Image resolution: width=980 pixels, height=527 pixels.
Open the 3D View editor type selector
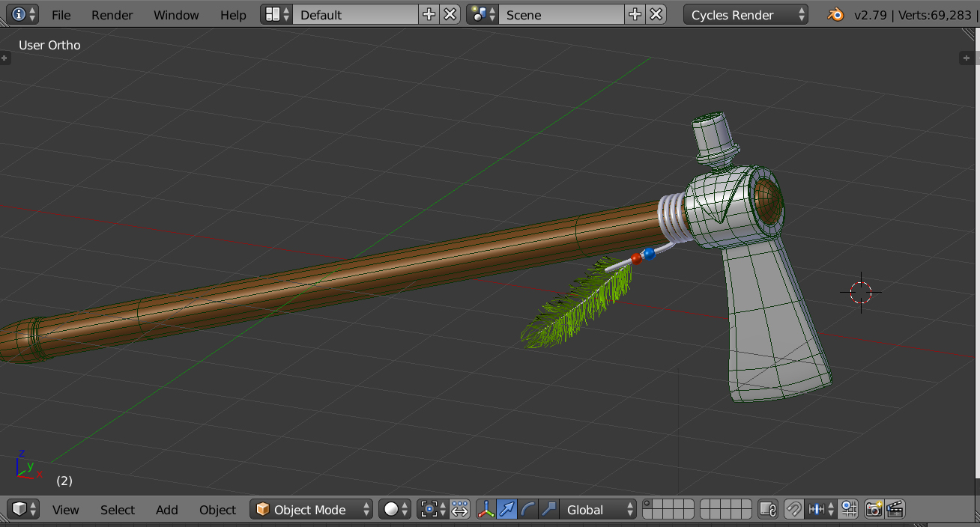pos(23,509)
